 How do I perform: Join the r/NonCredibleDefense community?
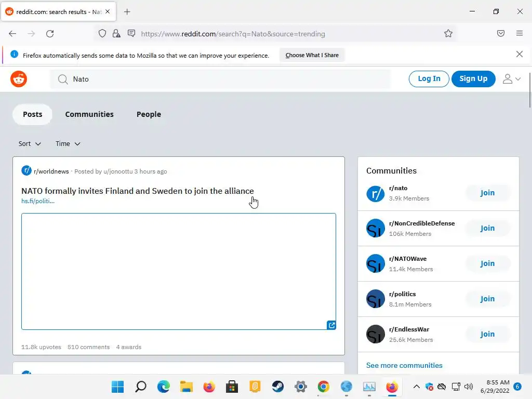coord(487,228)
